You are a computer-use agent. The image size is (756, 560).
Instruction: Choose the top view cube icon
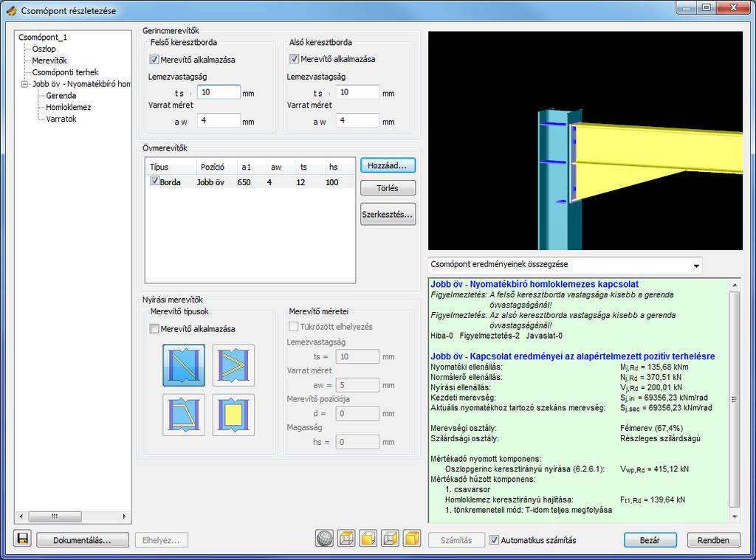[x=346, y=539]
